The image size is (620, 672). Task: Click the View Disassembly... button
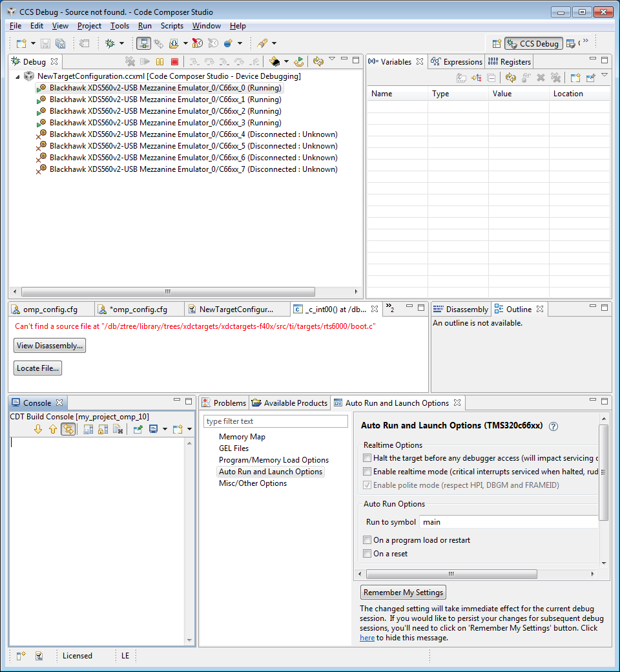pos(50,346)
